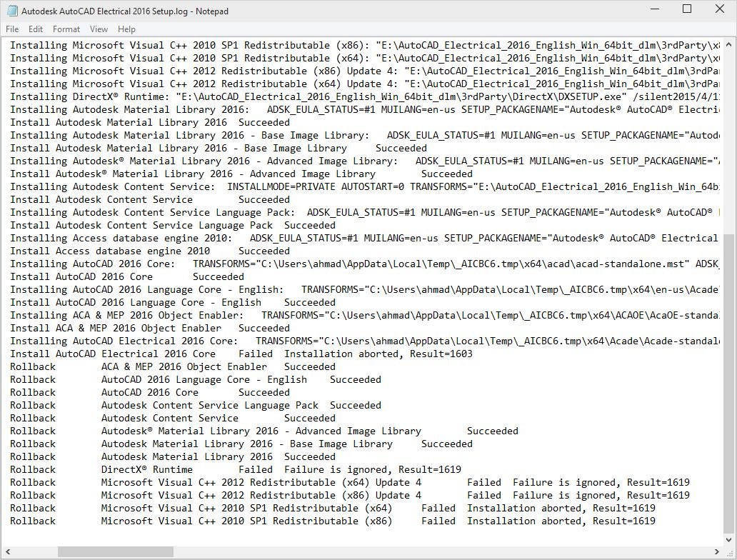Click 'Install Autodesk Content Service Language Pack' text
737x560 pixels.
141,225
